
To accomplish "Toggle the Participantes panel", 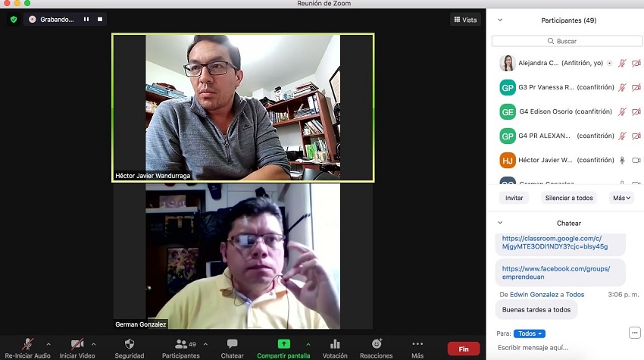I will click(181, 348).
